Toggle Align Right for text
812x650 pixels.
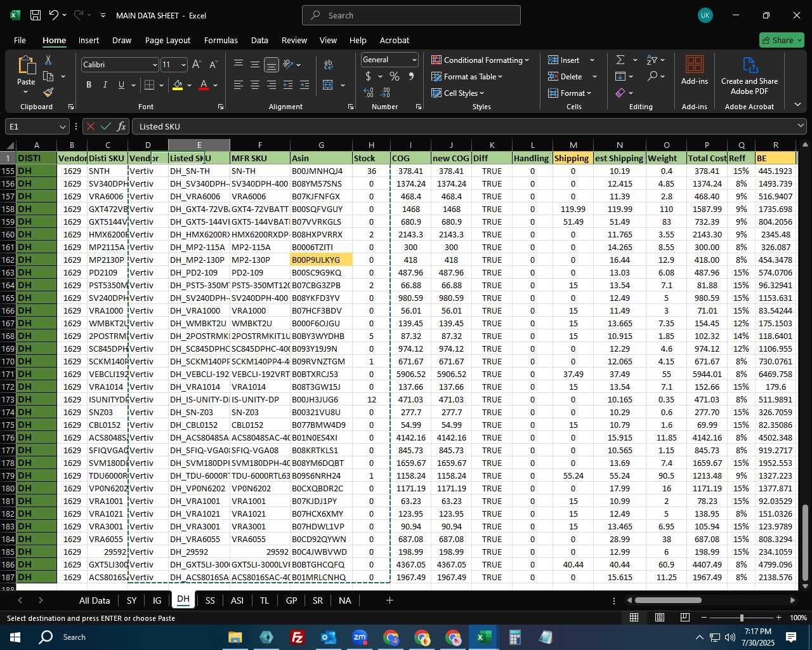[x=272, y=85]
